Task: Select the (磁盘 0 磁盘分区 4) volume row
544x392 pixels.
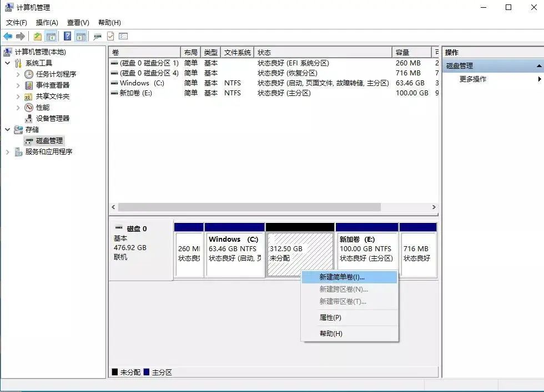Action: (274, 73)
